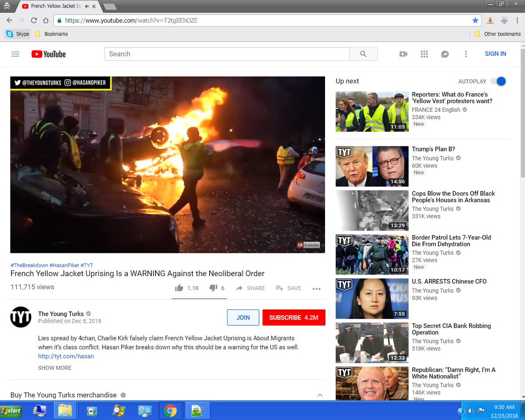Open YouTube settings three-dot menu
This screenshot has height=420, width=525.
[466, 54]
